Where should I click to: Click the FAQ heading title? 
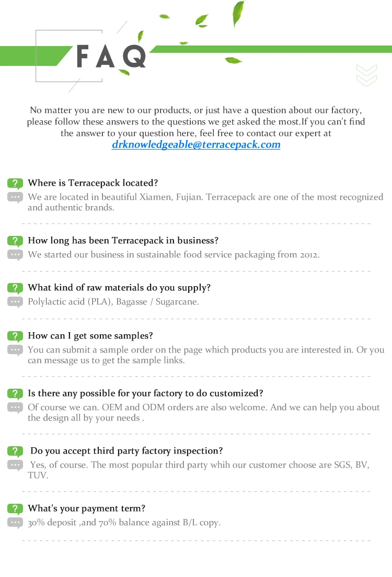point(111,56)
